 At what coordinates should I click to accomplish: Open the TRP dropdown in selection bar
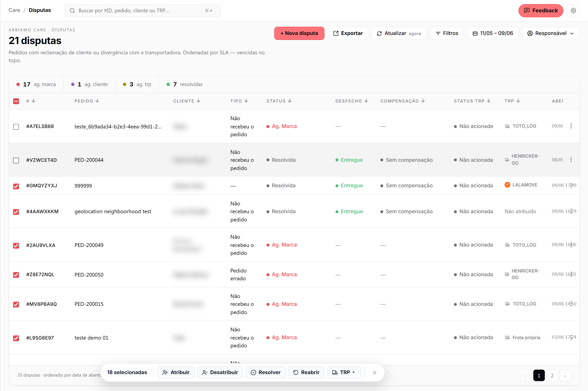point(344,372)
